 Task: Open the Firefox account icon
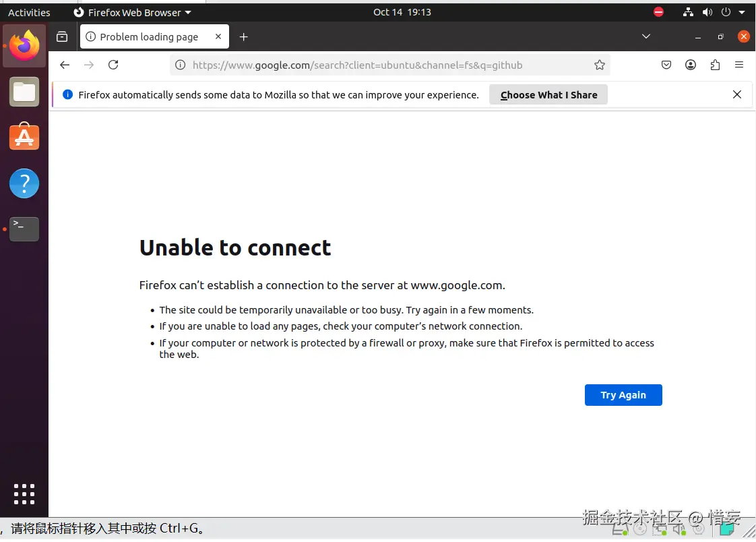tap(691, 65)
